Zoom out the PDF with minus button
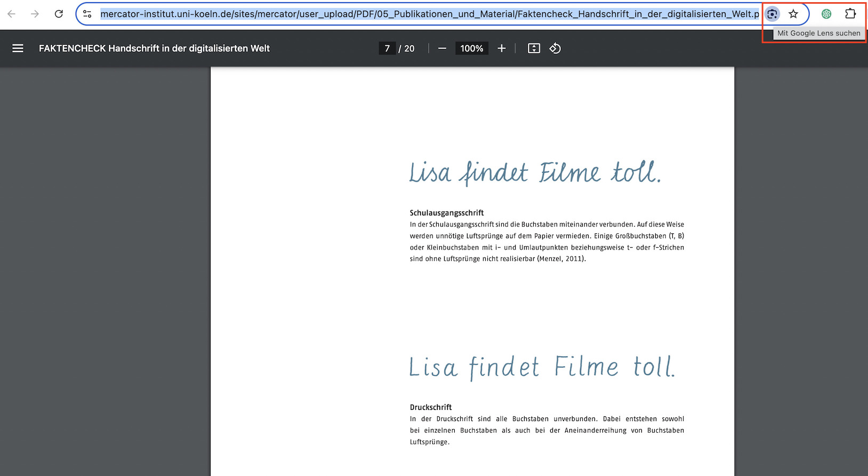This screenshot has width=868, height=476. [x=442, y=49]
